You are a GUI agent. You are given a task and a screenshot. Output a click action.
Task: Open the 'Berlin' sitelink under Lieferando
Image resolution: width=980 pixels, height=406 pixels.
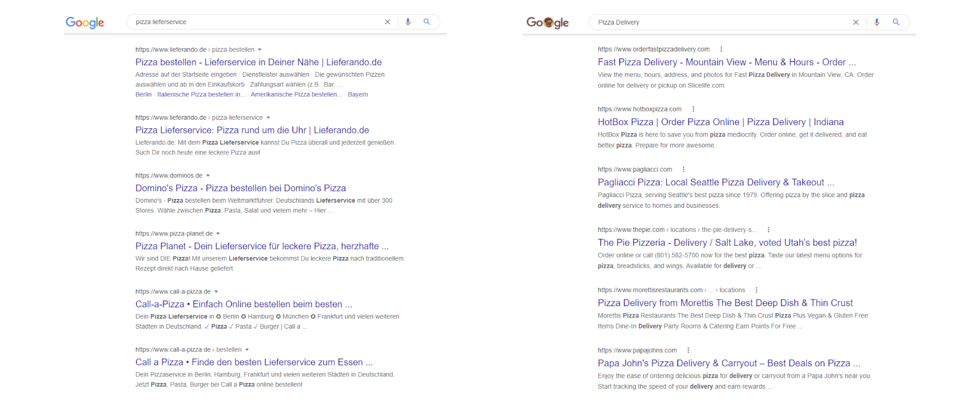143,95
